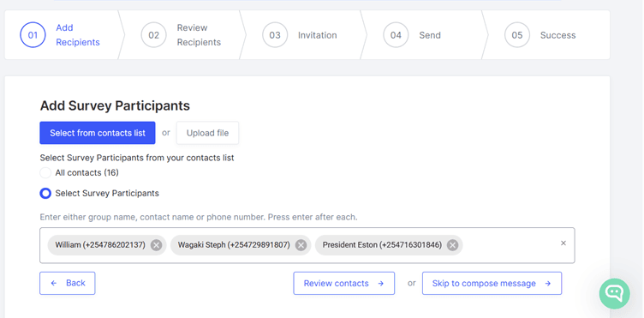Viewport: 644px width, 318px height.
Task: Click the 05 step circle
Action: [516, 35]
